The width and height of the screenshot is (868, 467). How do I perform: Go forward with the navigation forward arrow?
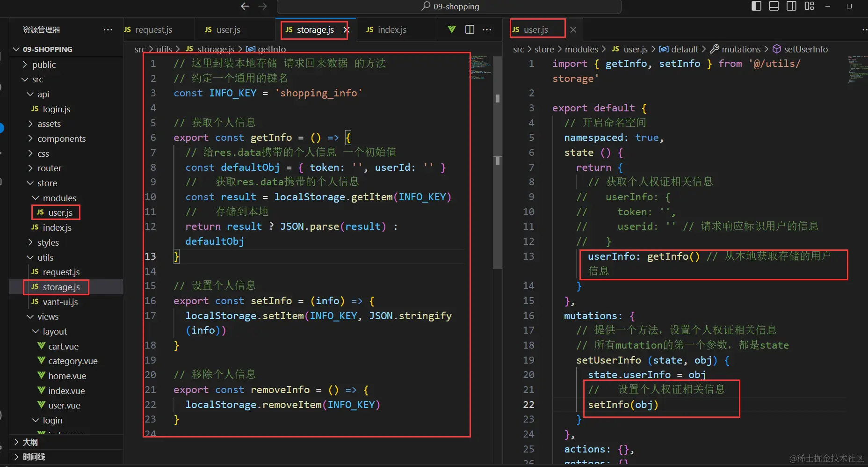[x=263, y=6]
